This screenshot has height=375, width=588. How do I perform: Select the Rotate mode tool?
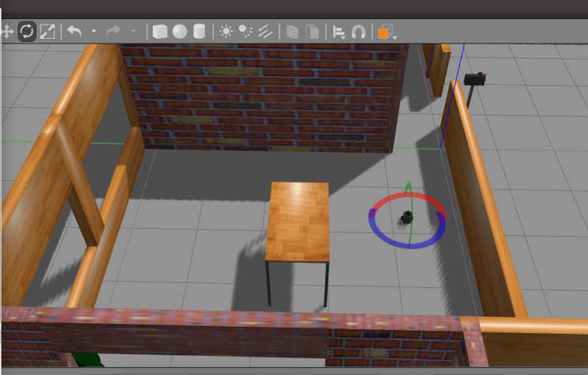coord(27,32)
